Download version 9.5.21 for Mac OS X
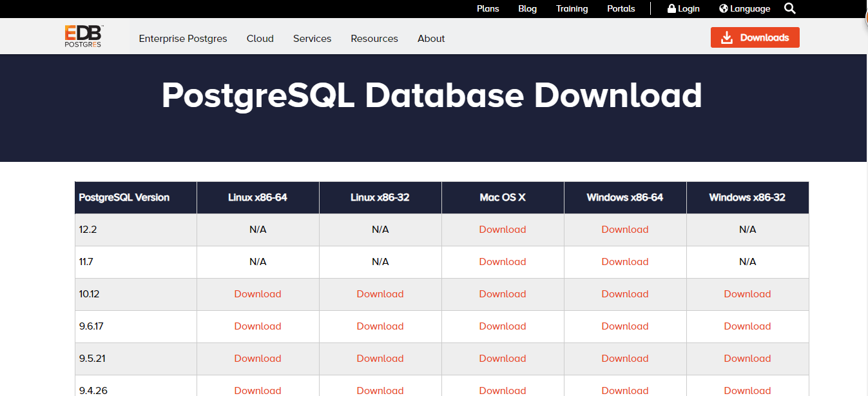 click(x=503, y=359)
